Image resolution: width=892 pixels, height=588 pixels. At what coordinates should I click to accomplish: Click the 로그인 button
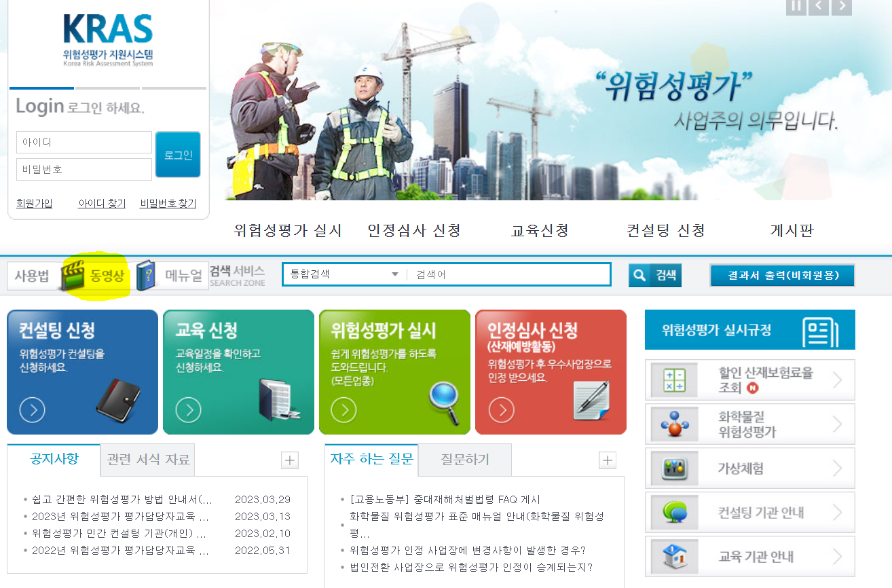177,155
